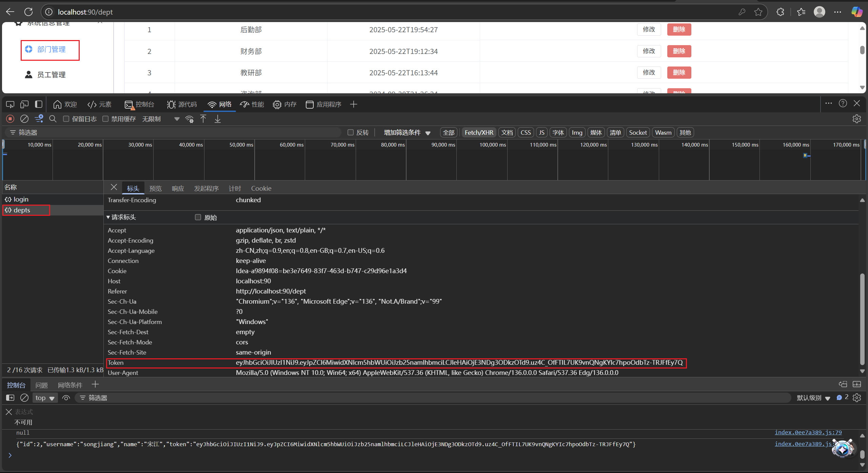
Task: Enable the 保留日志 checkbox
Action: point(66,119)
